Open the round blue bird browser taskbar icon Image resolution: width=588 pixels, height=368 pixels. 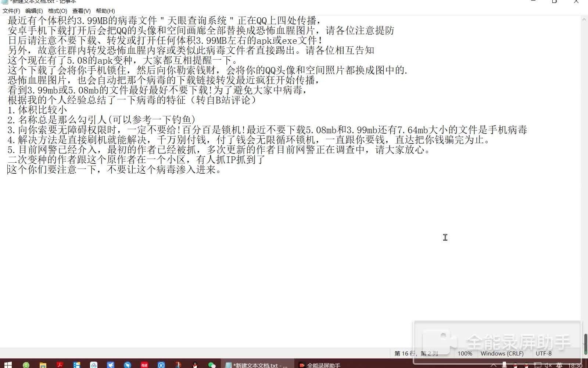click(x=127, y=365)
